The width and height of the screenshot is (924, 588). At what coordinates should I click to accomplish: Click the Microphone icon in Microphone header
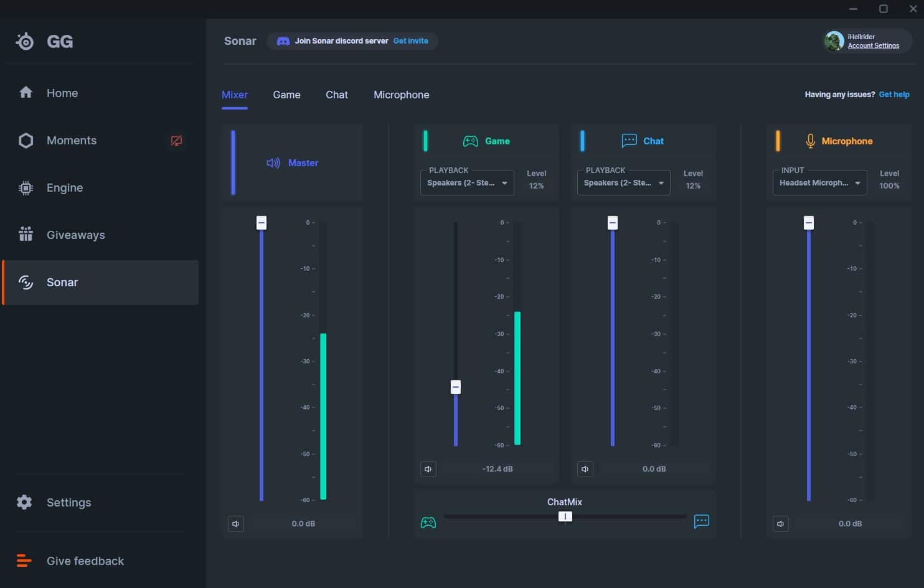[810, 141]
